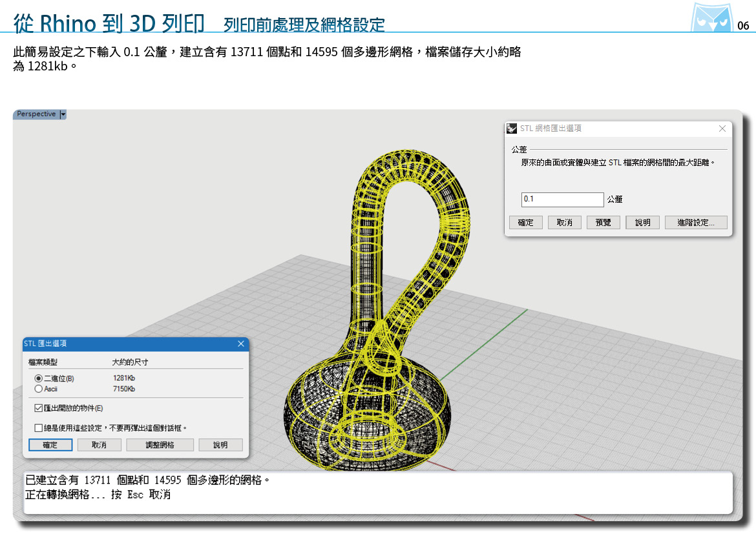Click the command line message 正在轉換網格

click(98, 495)
